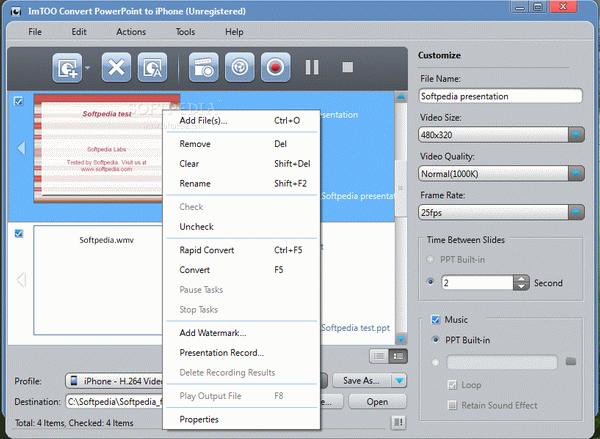Click the red Convert record button
The image size is (600, 439).
coord(276,68)
